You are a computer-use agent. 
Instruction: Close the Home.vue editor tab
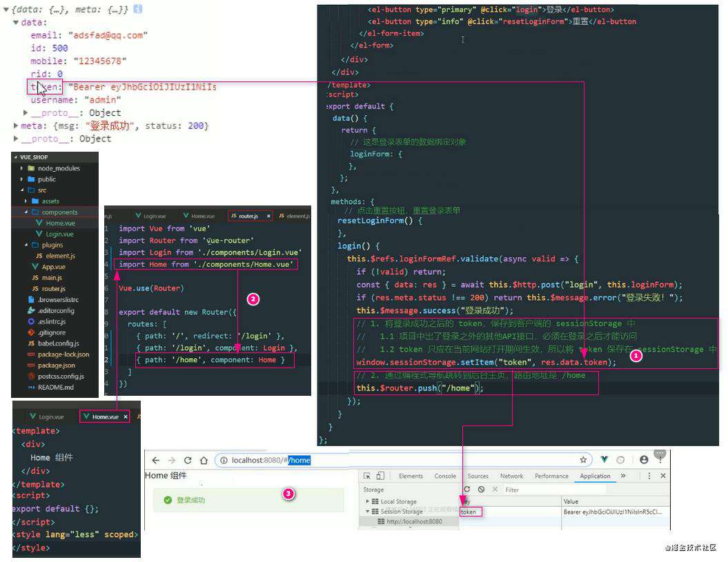[x=126, y=417]
